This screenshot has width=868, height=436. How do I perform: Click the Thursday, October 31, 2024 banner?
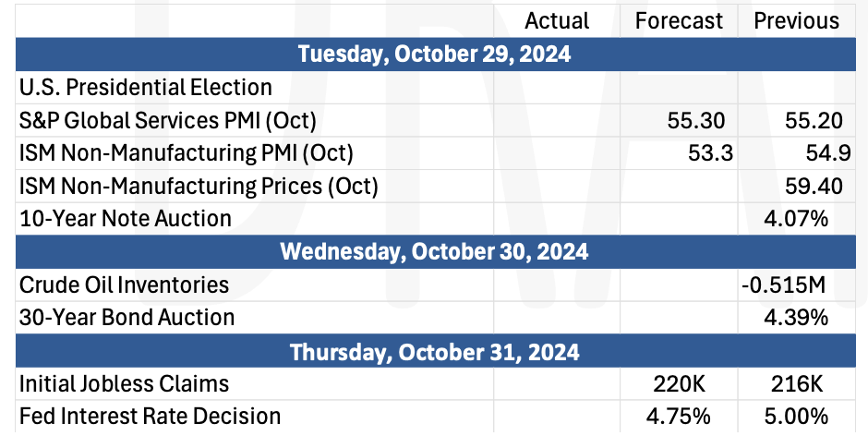coord(435,351)
